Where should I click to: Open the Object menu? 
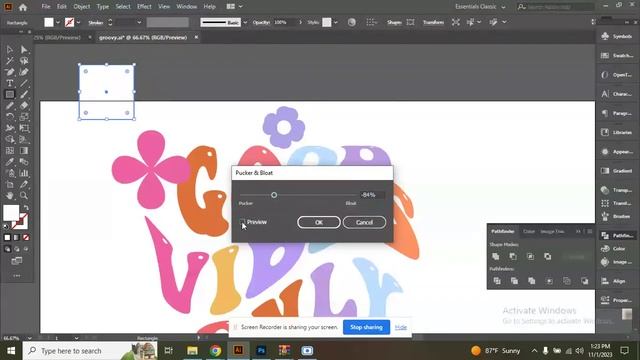[82, 7]
